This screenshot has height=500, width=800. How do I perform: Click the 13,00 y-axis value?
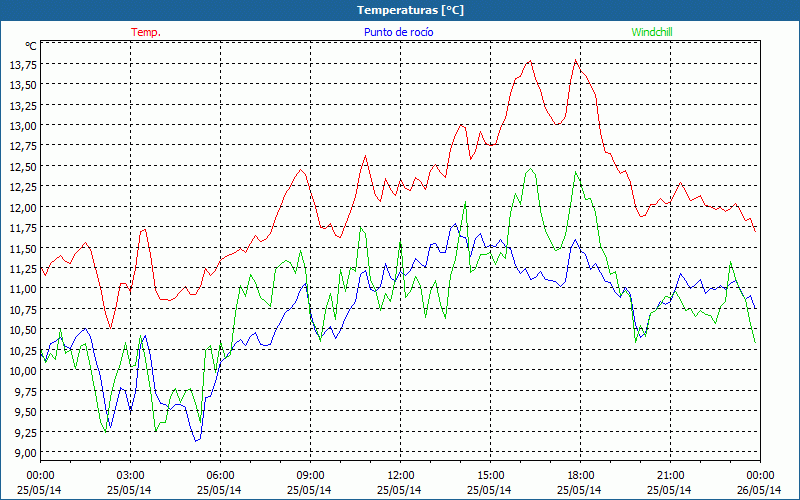23,126
